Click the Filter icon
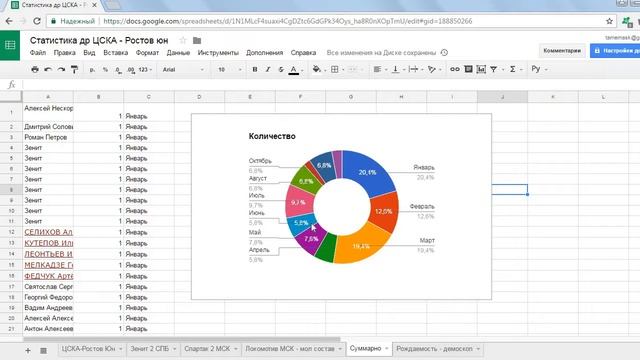 click(494, 69)
